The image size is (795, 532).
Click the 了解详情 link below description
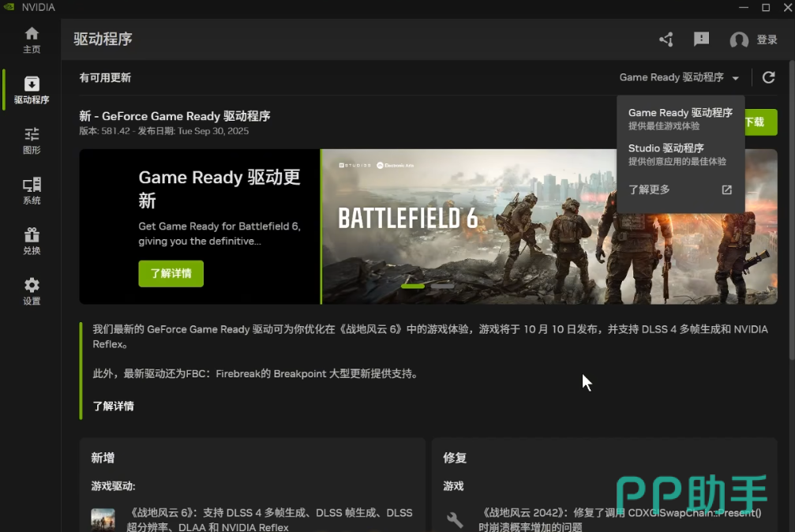(x=113, y=406)
